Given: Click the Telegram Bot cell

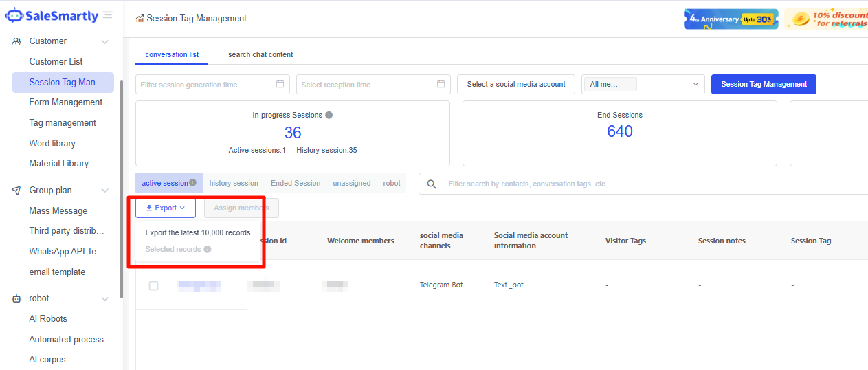Looking at the screenshot, I should click(441, 285).
